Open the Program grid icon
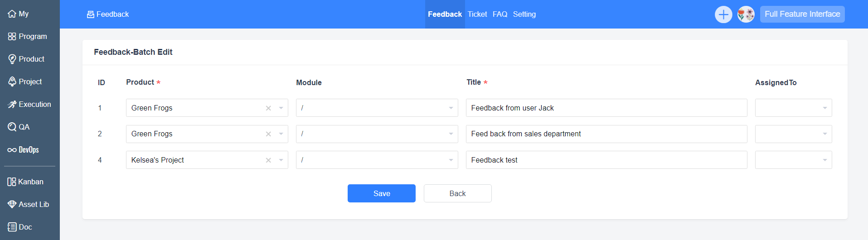868x240 pixels. [x=12, y=37]
